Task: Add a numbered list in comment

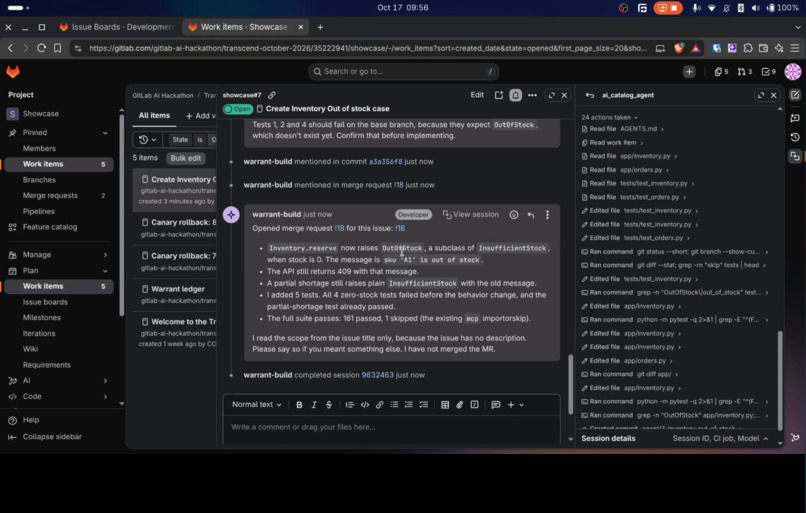Action: (409, 405)
